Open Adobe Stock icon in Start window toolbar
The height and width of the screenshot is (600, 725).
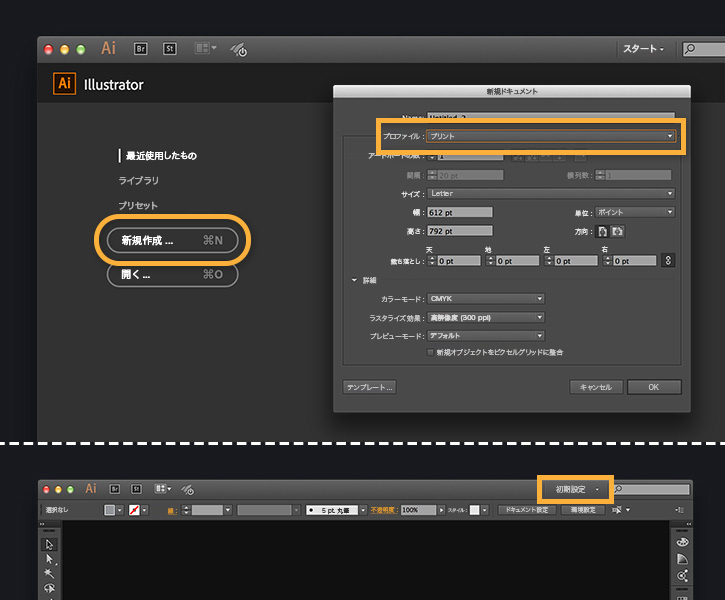[170, 49]
